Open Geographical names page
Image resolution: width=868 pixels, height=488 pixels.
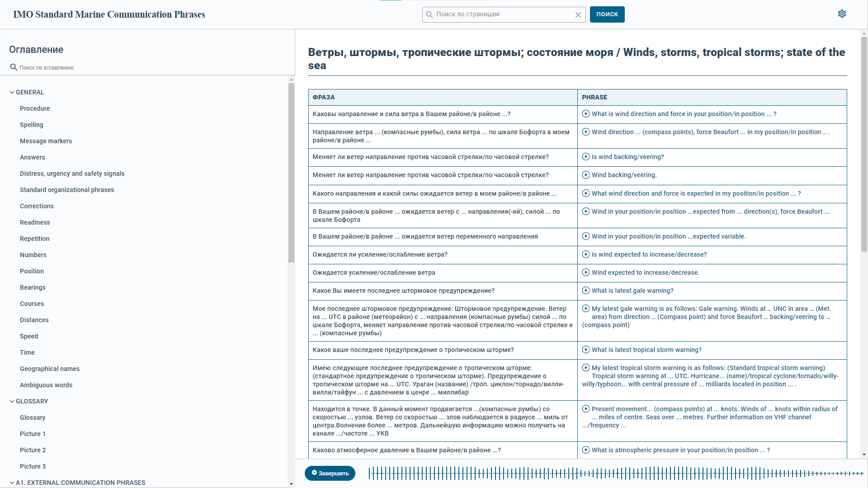click(50, 369)
